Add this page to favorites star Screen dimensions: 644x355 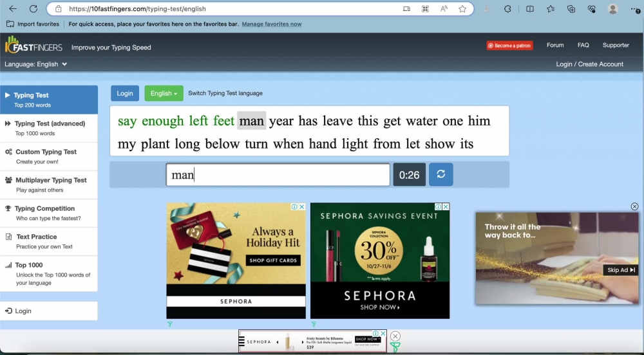point(462,8)
